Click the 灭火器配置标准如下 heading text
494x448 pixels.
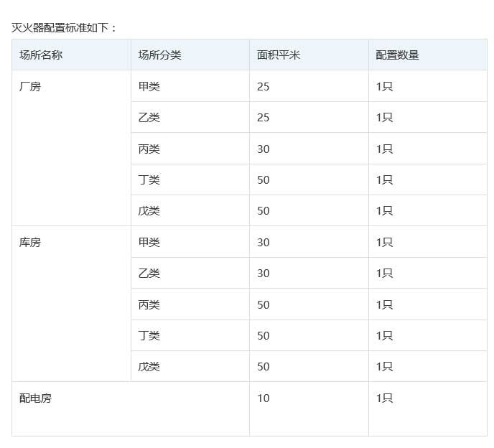(64, 28)
